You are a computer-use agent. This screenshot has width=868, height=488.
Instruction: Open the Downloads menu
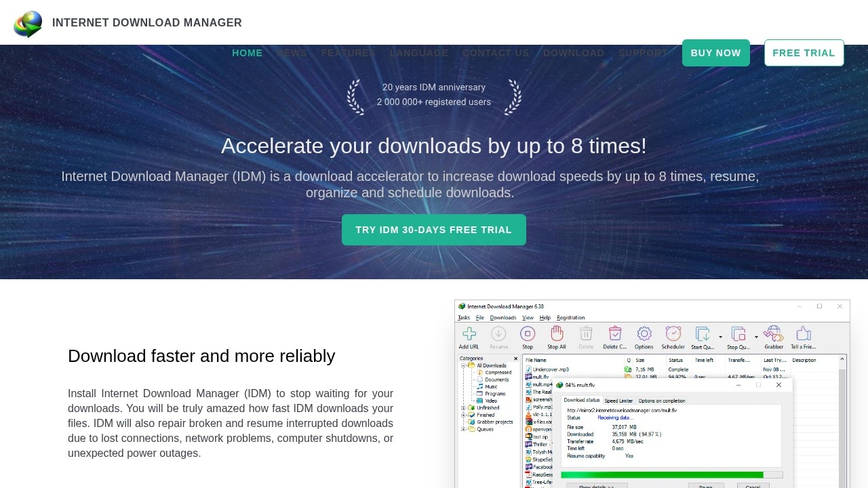tap(503, 317)
